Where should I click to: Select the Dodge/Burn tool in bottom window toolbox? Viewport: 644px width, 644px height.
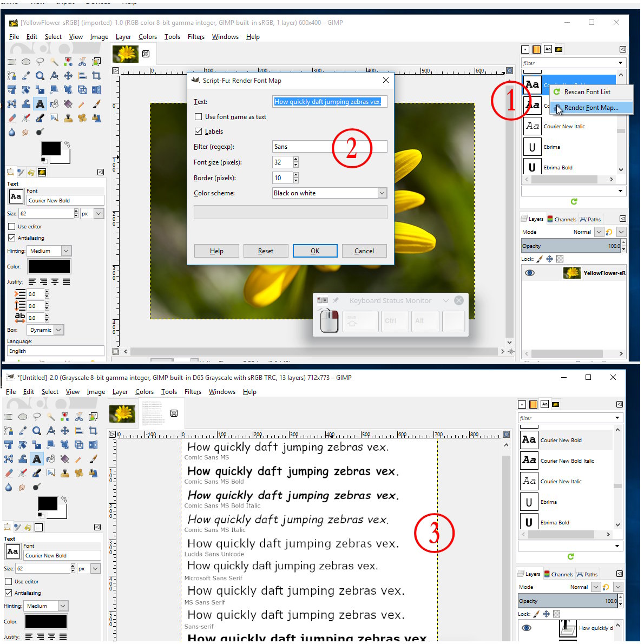[x=37, y=487]
